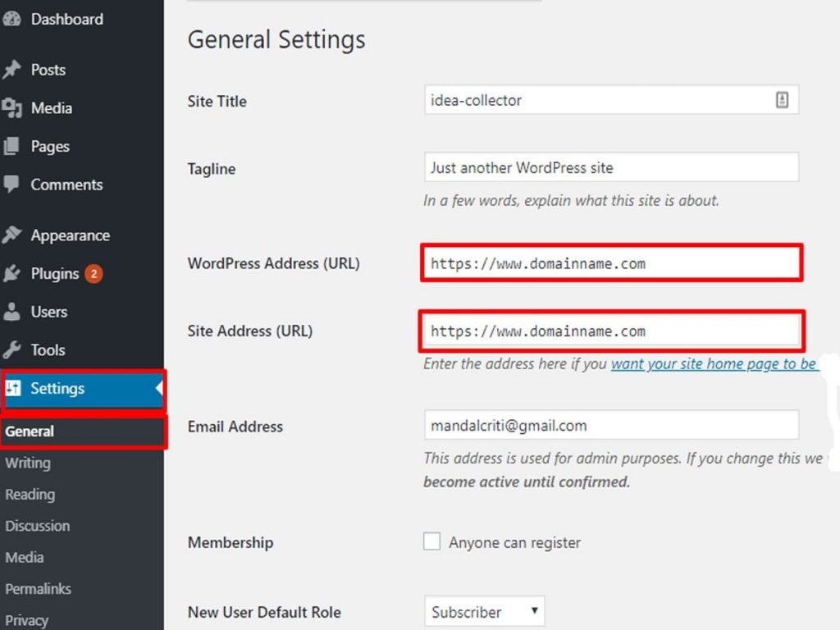
Task: Select Permalinks from the Settings submenu
Action: pyautogui.click(x=38, y=588)
